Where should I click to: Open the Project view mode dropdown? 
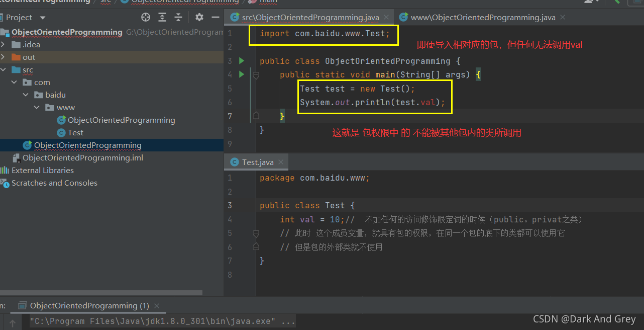[x=42, y=18]
